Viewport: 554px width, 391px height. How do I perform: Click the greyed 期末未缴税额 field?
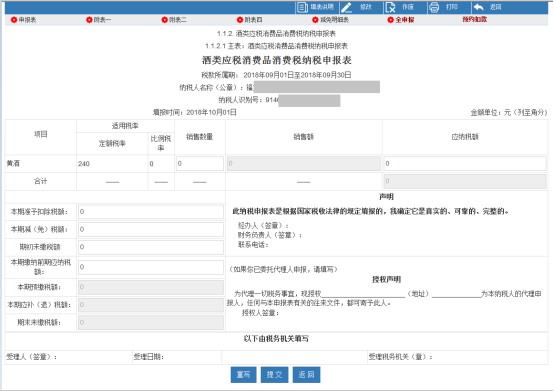151,322
